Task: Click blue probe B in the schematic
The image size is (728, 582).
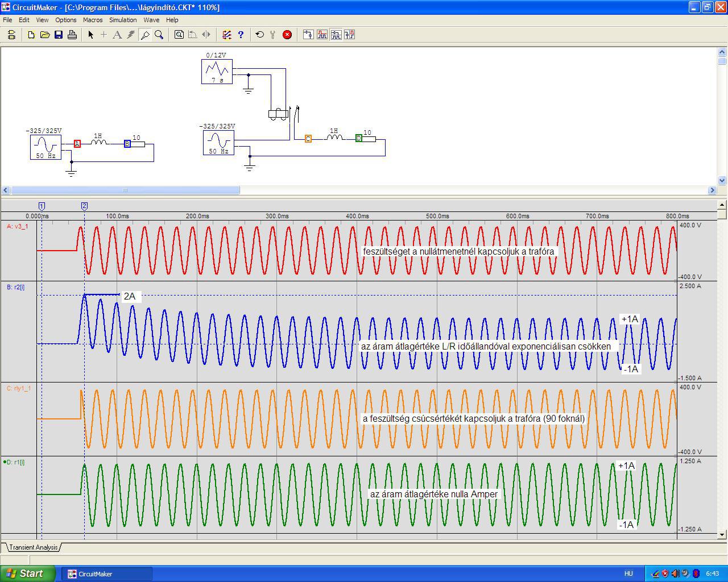Action: (127, 144)
